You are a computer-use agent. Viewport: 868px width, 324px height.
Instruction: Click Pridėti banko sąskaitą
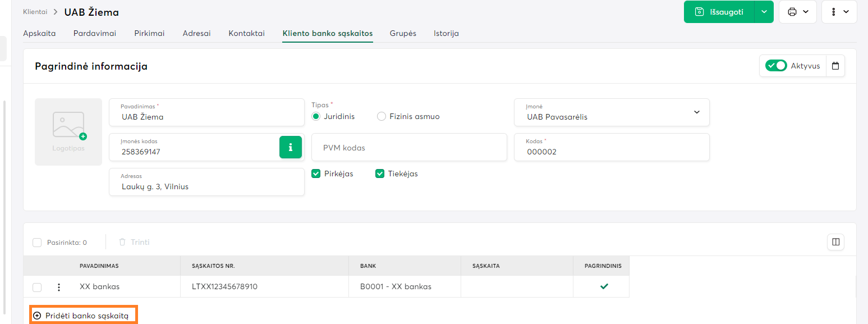(82, 316)
